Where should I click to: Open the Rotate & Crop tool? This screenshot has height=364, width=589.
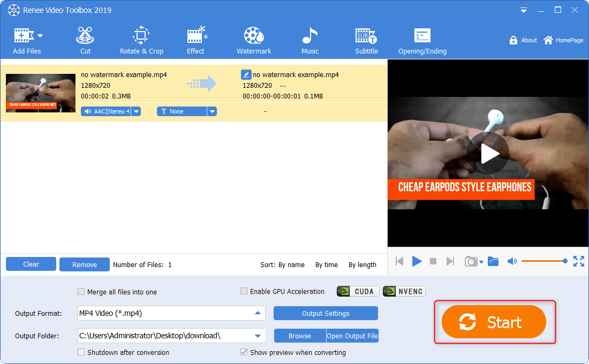141,41
